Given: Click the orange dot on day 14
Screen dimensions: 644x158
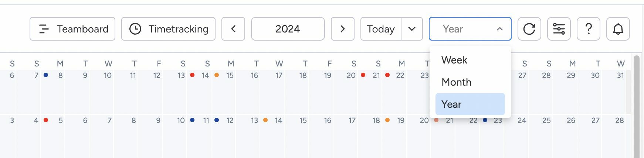Looking at the screenshot, I should click(x=217, y=75).
